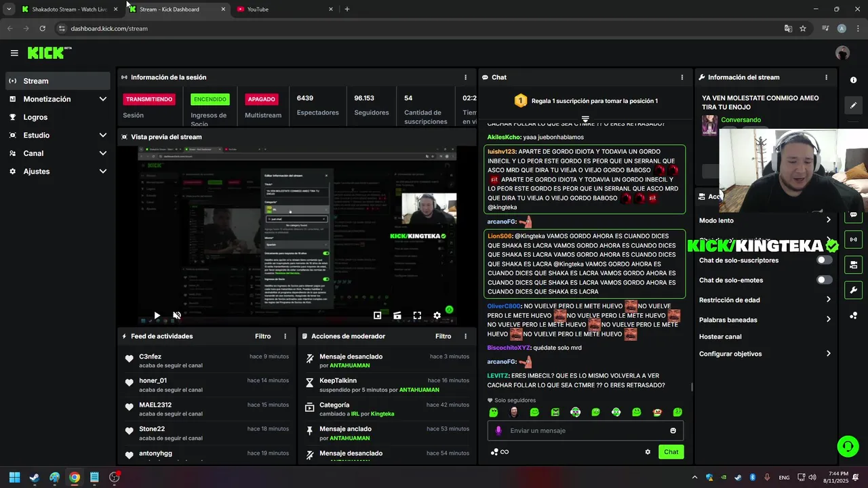Open the profile avatar menu
The width and height of the screenshot is (868, 488).
(843, 53)
